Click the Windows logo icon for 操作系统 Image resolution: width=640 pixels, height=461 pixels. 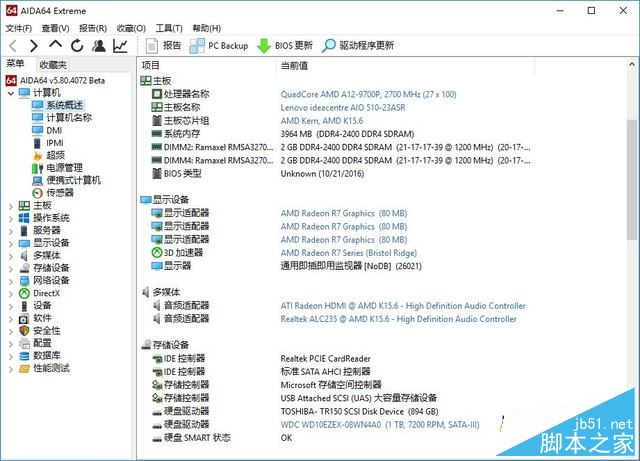[x=24, y=218]
